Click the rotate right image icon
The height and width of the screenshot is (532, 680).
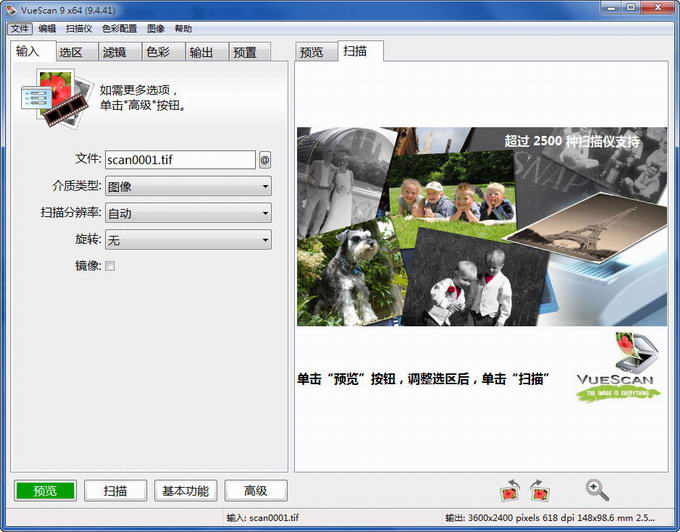[x=540, y=490]
